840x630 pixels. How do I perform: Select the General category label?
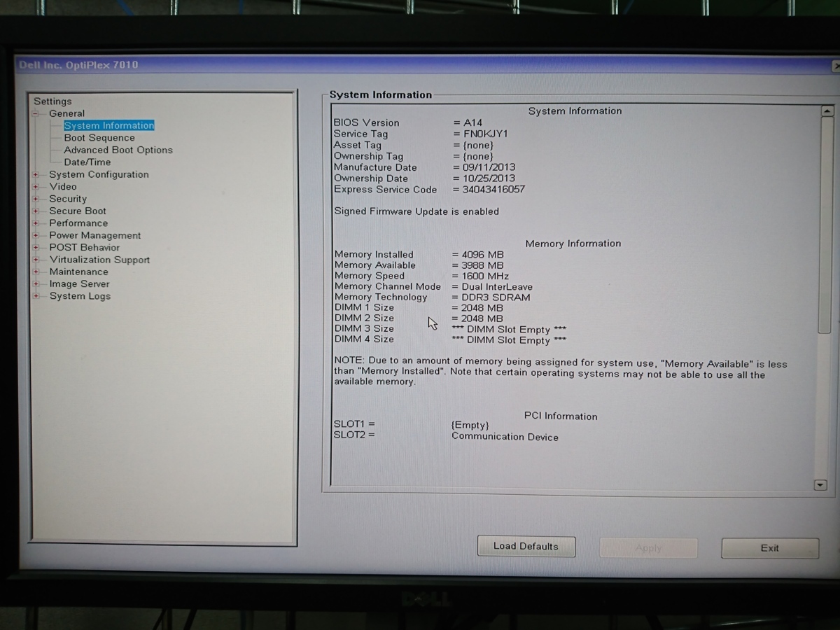coord(67,113)
